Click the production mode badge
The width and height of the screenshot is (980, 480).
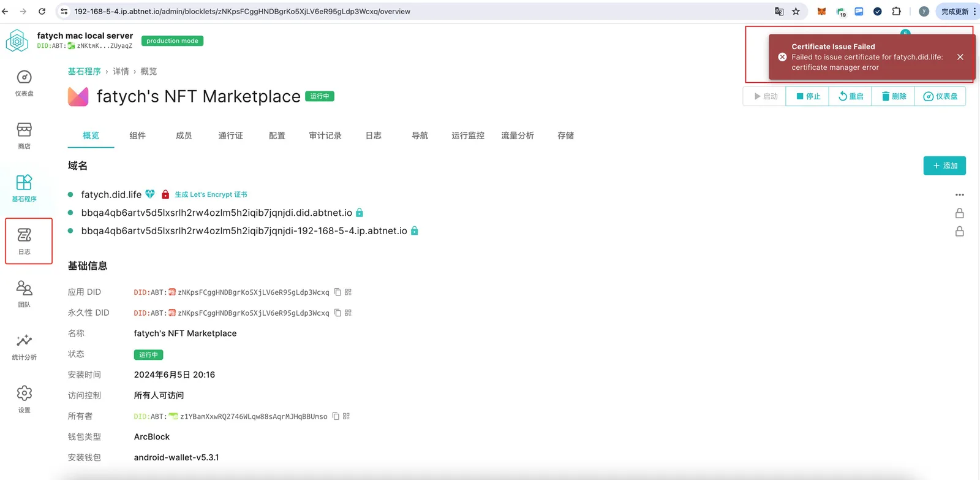point(172,41)
